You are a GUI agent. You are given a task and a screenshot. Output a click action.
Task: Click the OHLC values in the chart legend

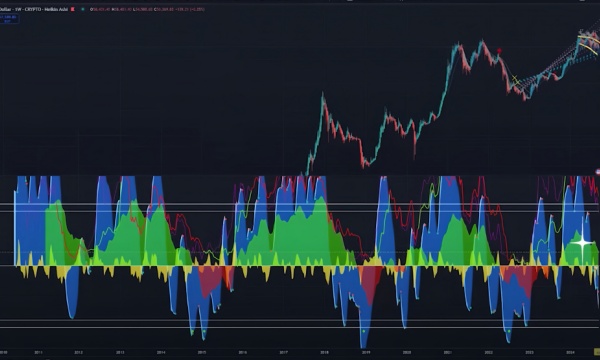coord(147,9)
